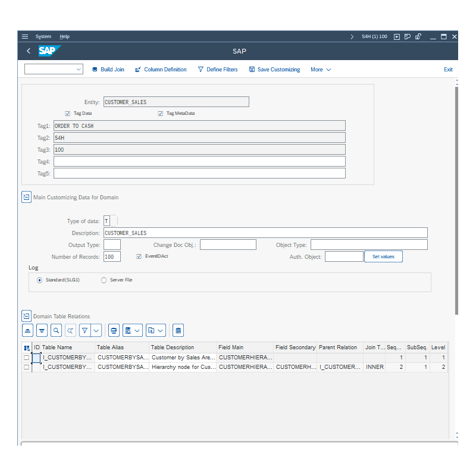The width and height of the screenshot is (476, 476).
Task: Open the System menu
Action: [x=43, y=36]
